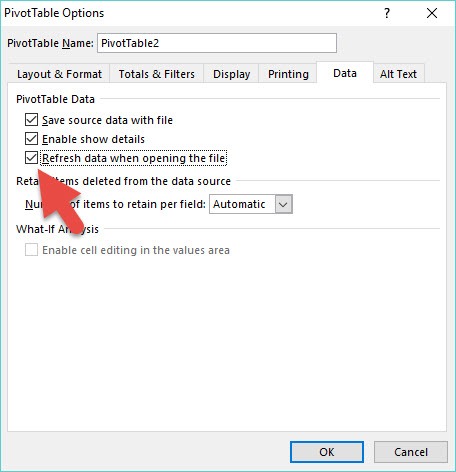
Task: Select the Data tab
Action: pyautogui.click(x=345, y=73)
